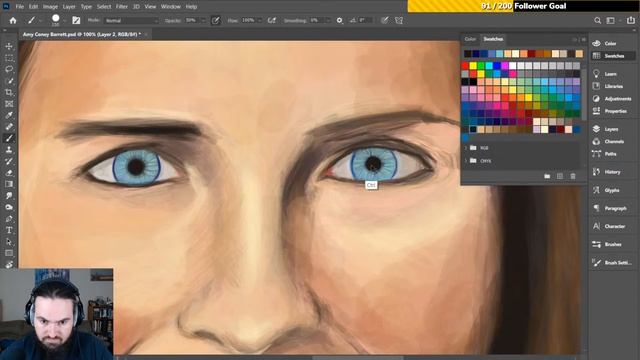Create new swatch group folder icon
640x360 pixels.
pos(547,176)
